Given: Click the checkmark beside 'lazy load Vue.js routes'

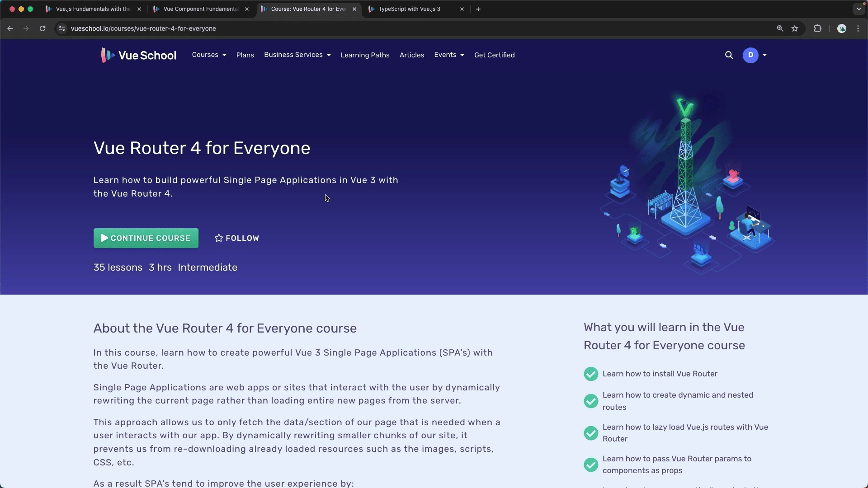Looking at the screenshot, I should coord(591,433).
